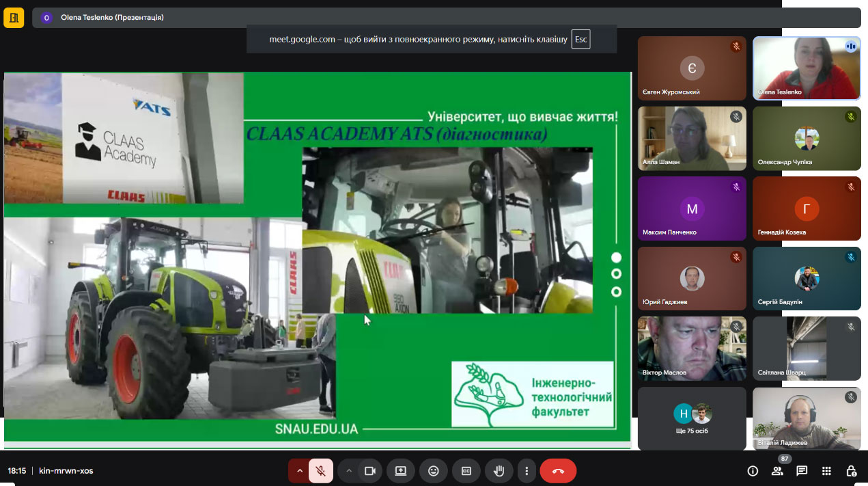Select Olena Teslenko's video tile
Image resolution: width=868 pixels, height=486 pixels.
coord(807,68)
